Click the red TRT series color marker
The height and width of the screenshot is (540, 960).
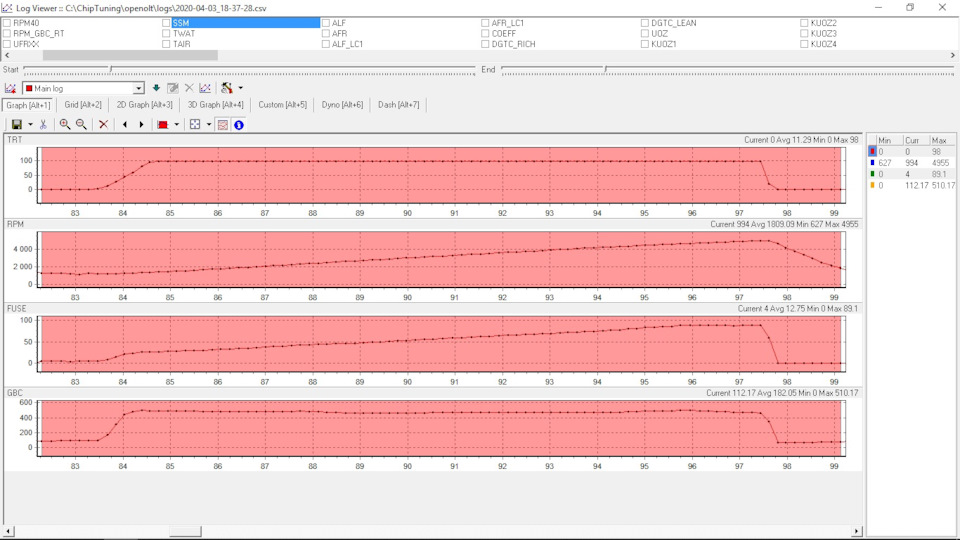[872, 151]
